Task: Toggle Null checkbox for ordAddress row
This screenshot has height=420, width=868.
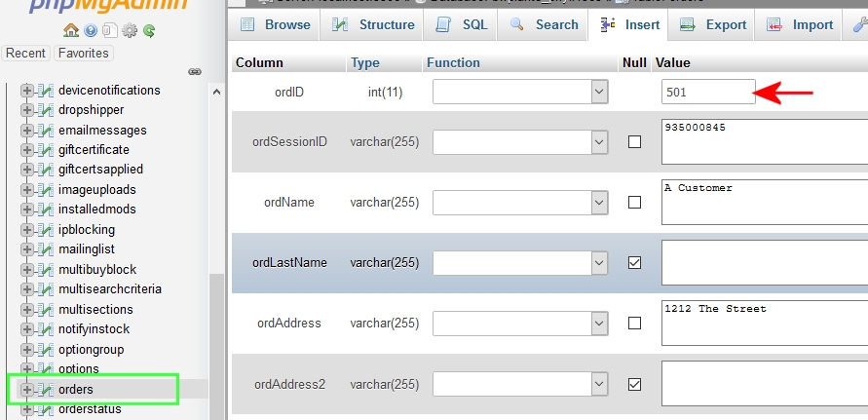Action: click(634, 323)
